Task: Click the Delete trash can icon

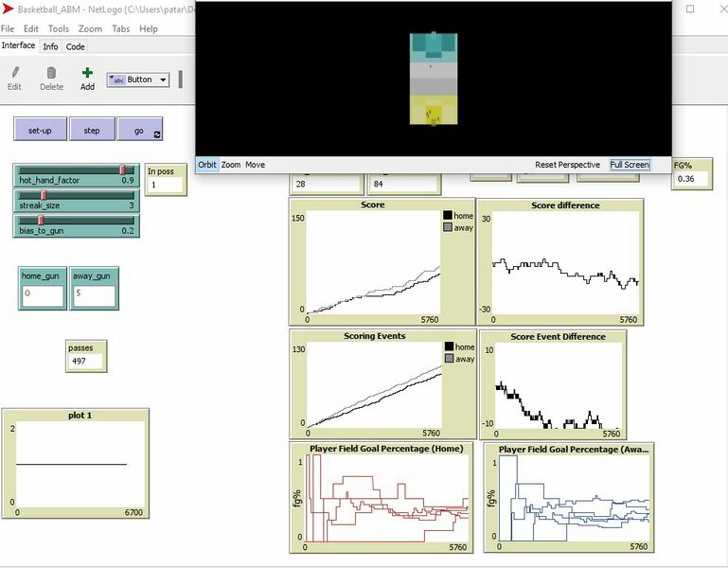Action: click(x=51, y=72)
